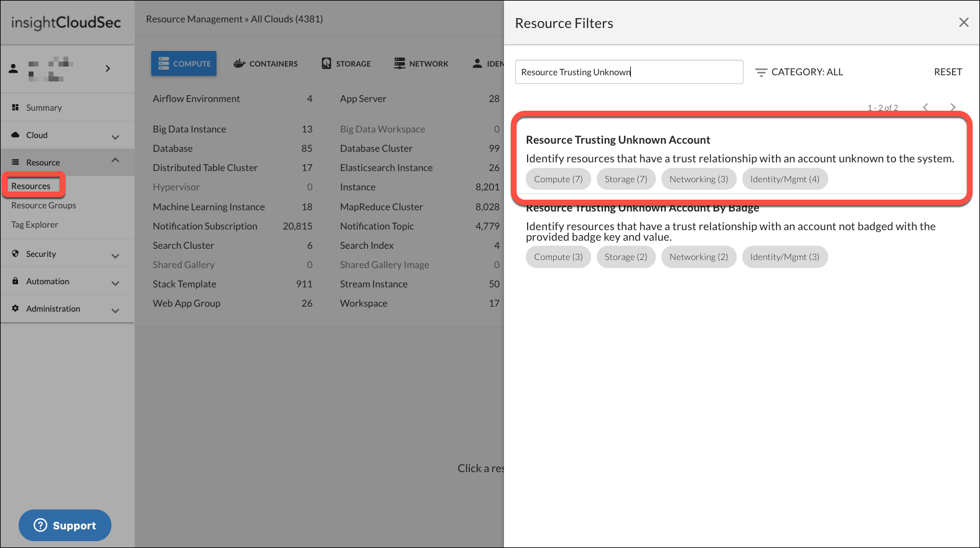Screen dimensions: 980x548
Task: Click Networking (2) chip
Action: [699, 257]
